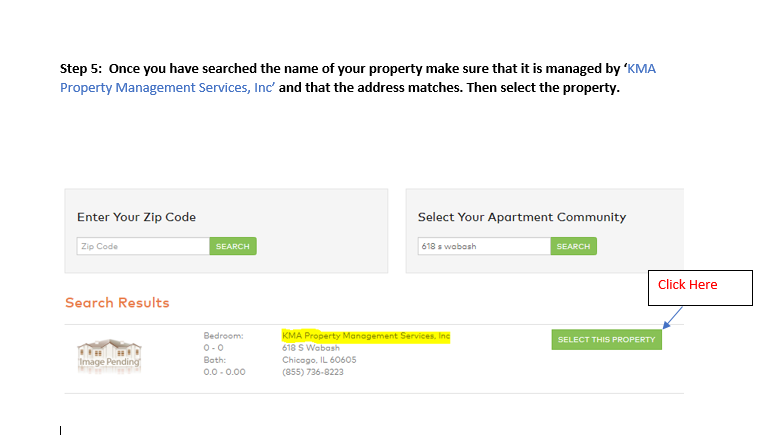
Task: Click the orange Search Results heading
Action: pyautogui.click(x=117, y=303)
